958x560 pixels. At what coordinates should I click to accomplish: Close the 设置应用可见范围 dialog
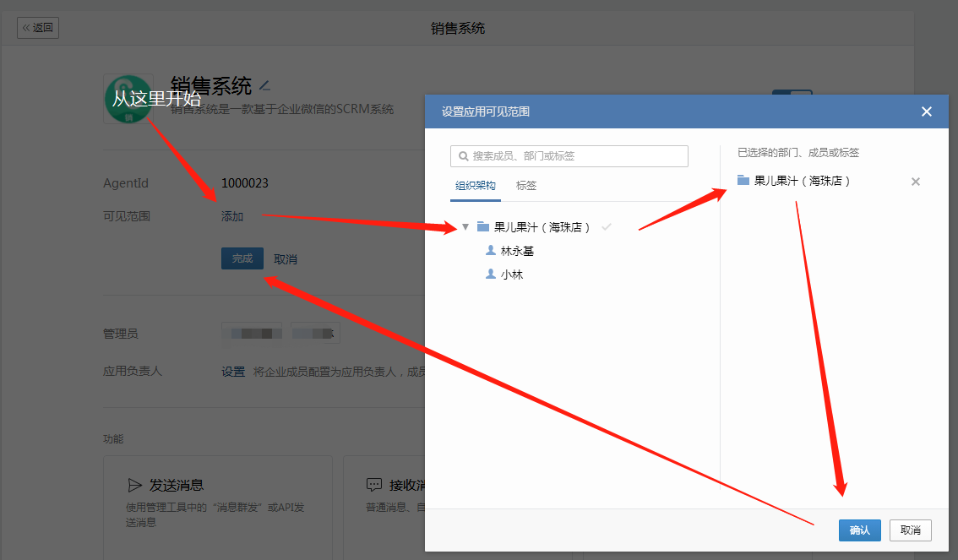926,111
